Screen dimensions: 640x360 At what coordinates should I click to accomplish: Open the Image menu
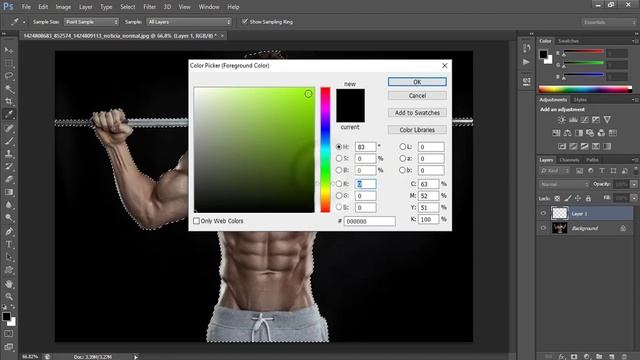(63, 7)
